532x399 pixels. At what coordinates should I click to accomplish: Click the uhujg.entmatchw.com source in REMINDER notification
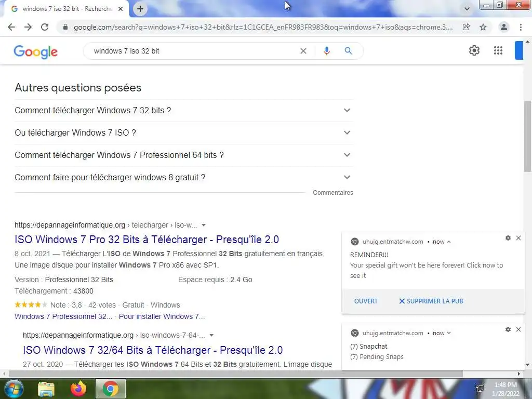point(393,242)
